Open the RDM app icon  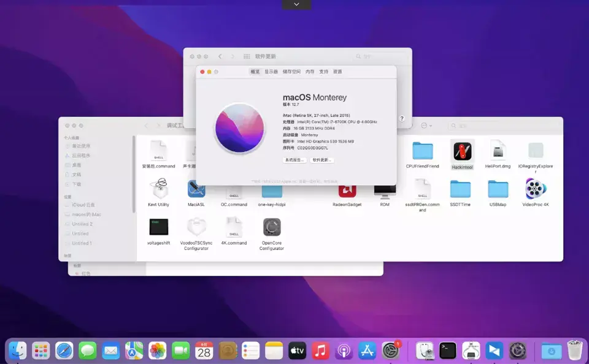(385, 191)
